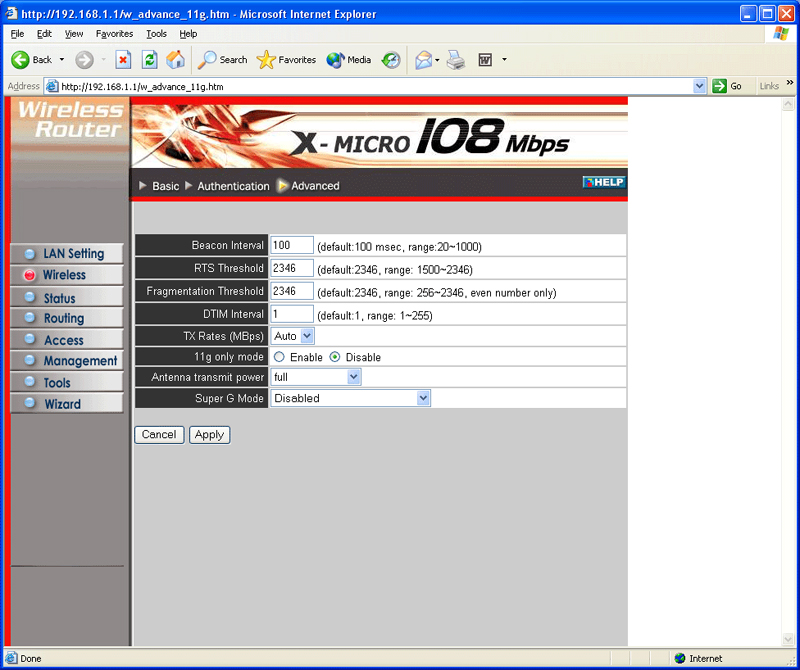Open the Home page icon
Image resolution: width=800 pixels, height=670 pixels.
click(176, 60)
